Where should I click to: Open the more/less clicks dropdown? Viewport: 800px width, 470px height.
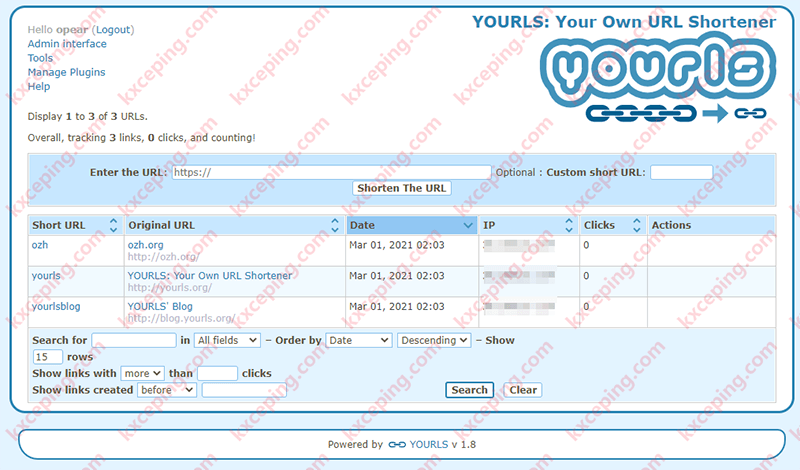point(142,374)
